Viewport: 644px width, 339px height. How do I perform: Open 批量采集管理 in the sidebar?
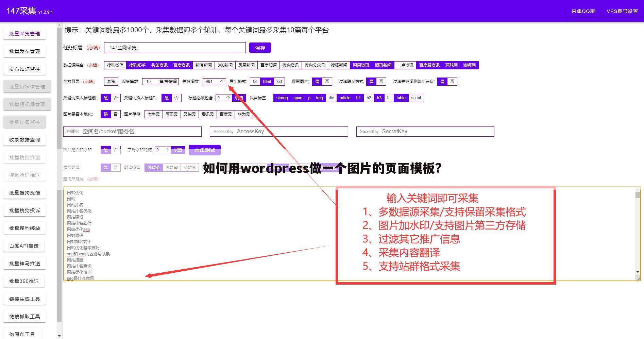point(24,33)
